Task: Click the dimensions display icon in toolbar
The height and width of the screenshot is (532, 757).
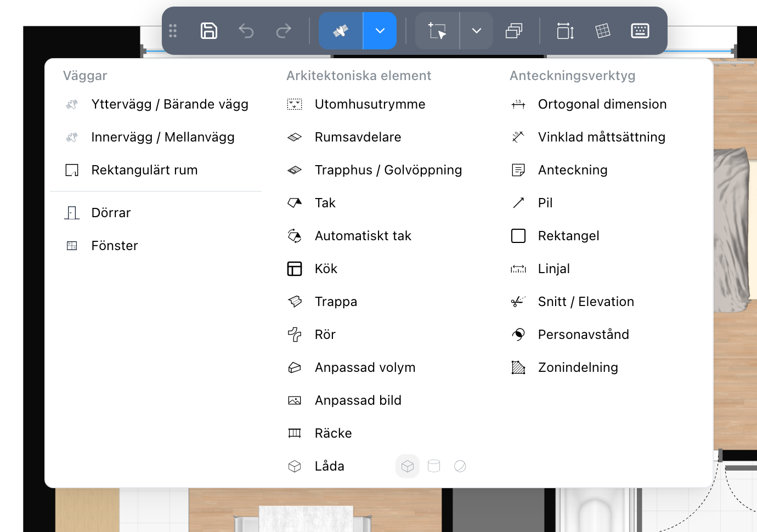Action: pos(566,31)
